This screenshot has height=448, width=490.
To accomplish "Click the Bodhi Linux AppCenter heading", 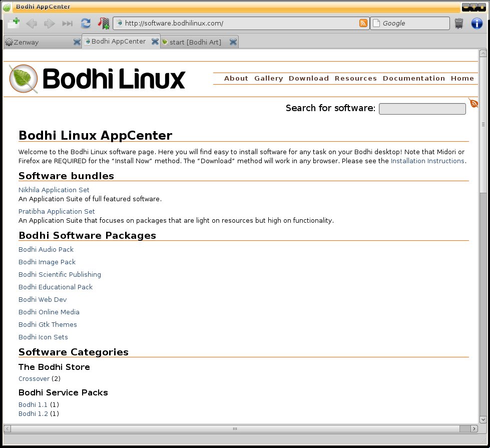I will tap(95, 135).
